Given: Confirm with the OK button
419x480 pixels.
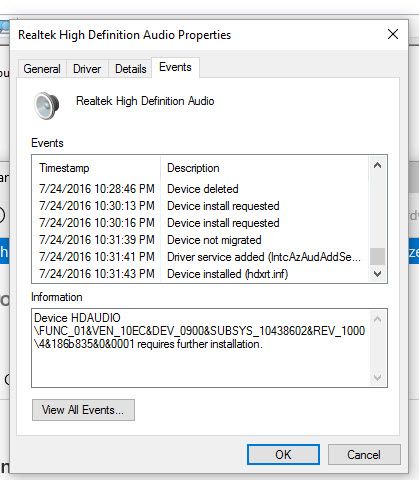Looking at the screenshot, I should point(283,454).
